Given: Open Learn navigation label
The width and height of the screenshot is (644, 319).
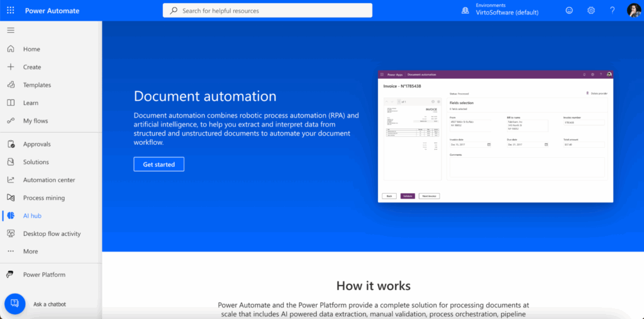Looking at the screenshot, I should pyautogui.click(x=31, y=103).
